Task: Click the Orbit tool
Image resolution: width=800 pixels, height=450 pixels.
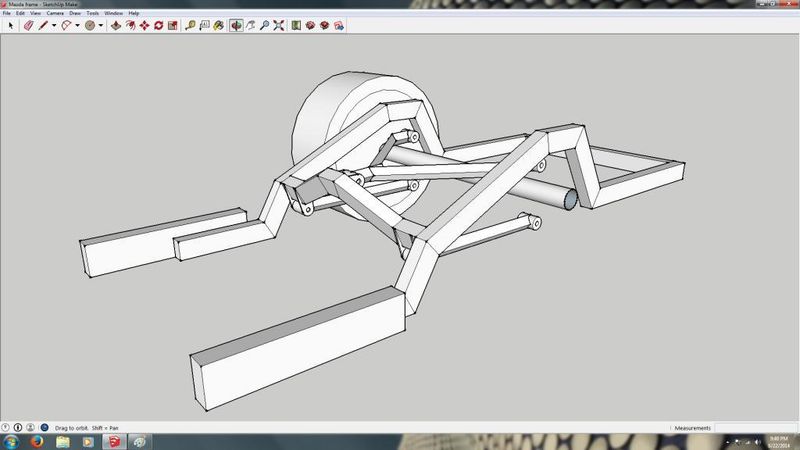Action: pyautogui.click(x=236, y=24)
